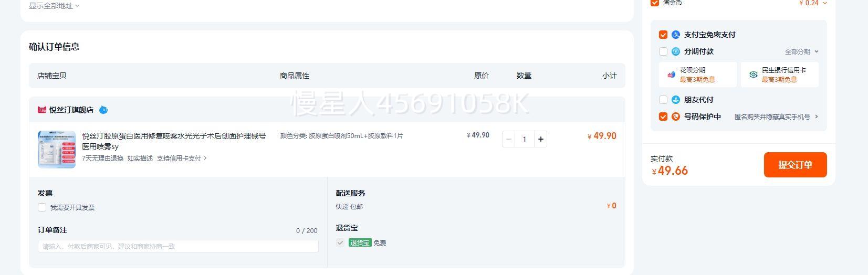Click into the 订单备注 remarks input field

pos(178,246)
